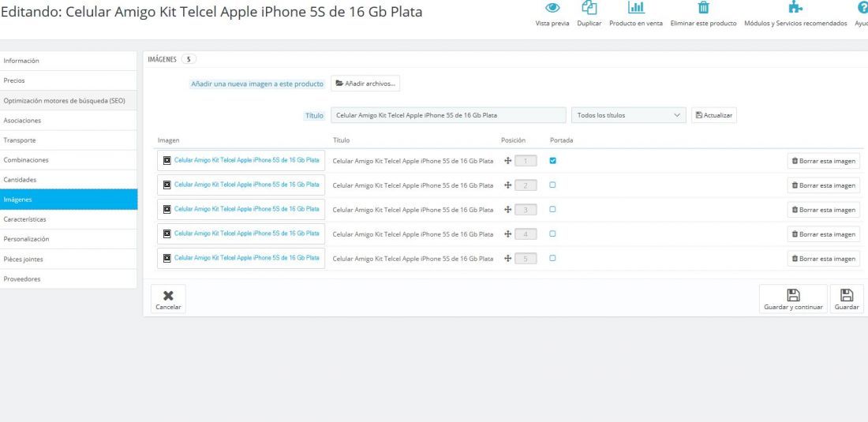Click 'Añadir una nueva imagen a este producto' label
The width and height of the screenshot is (868, 422).
[x=257, y=84]
